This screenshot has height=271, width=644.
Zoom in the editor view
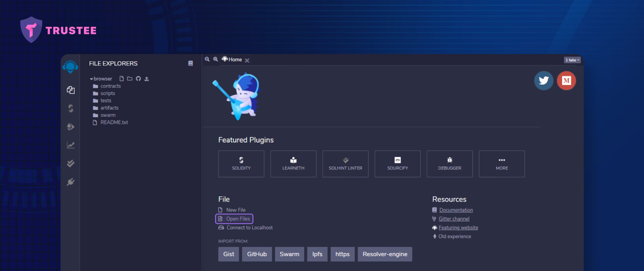click(216, 59)
